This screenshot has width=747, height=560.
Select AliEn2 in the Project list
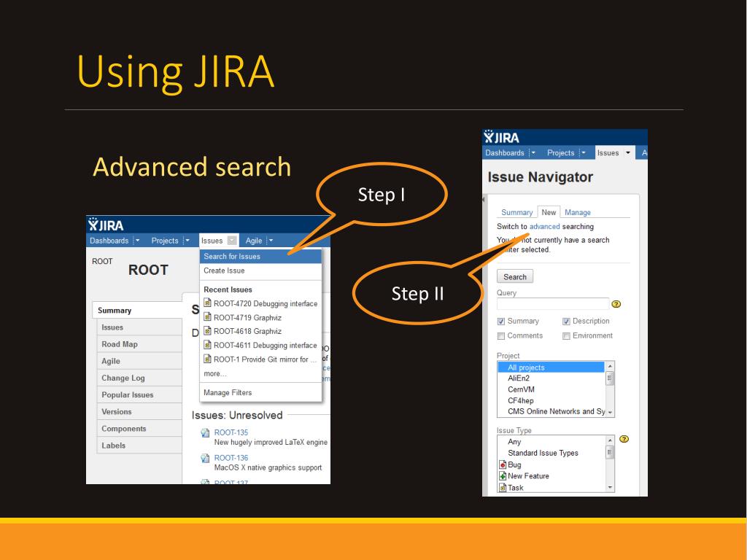click(551, 378)
